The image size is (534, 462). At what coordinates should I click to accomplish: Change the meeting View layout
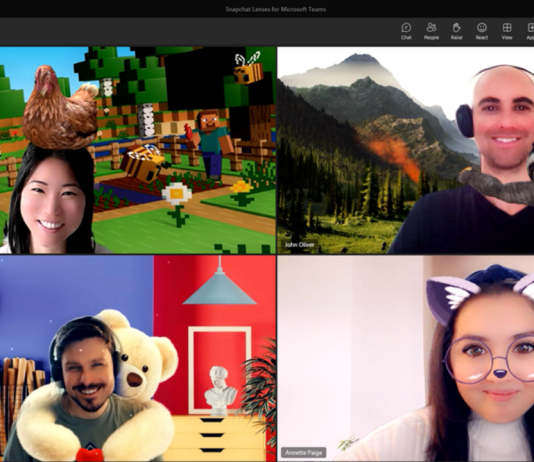coord(507,31)
